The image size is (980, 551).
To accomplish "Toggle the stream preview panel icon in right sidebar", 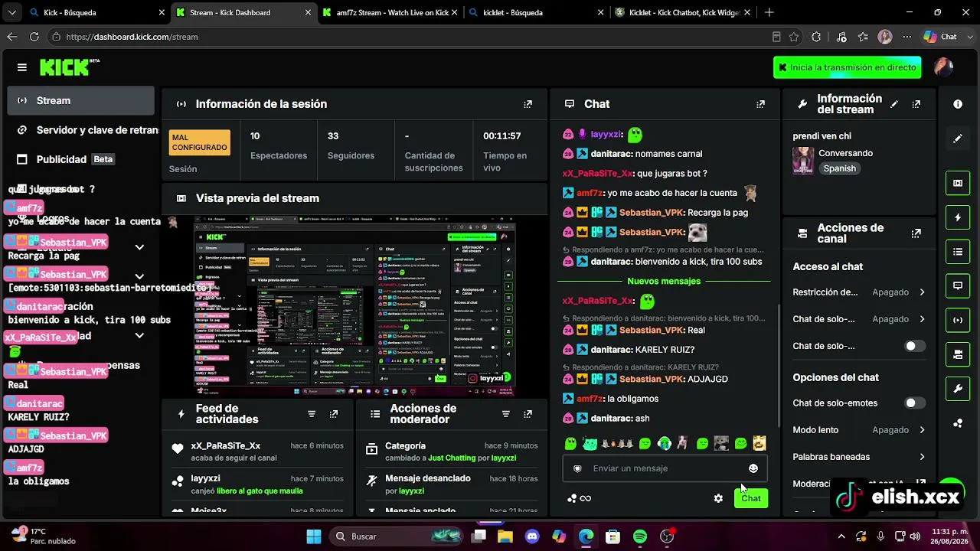I will click(x=958, y=183).
